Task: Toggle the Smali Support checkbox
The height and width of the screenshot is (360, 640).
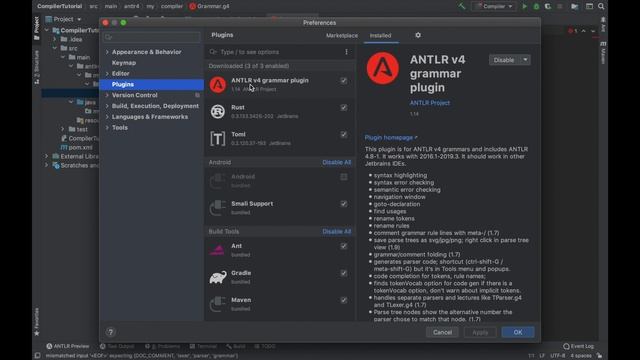Action: (344, 204)
